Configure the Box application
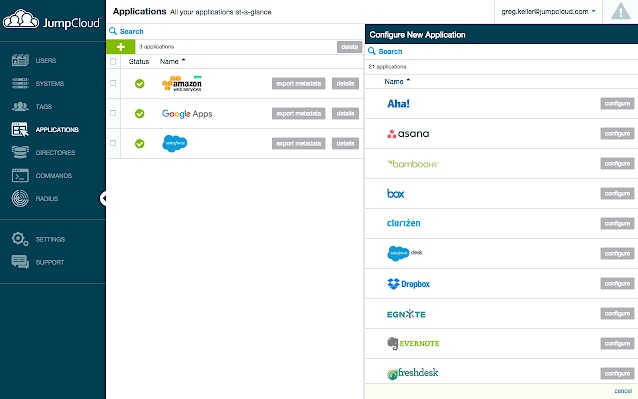 [617, 194]
